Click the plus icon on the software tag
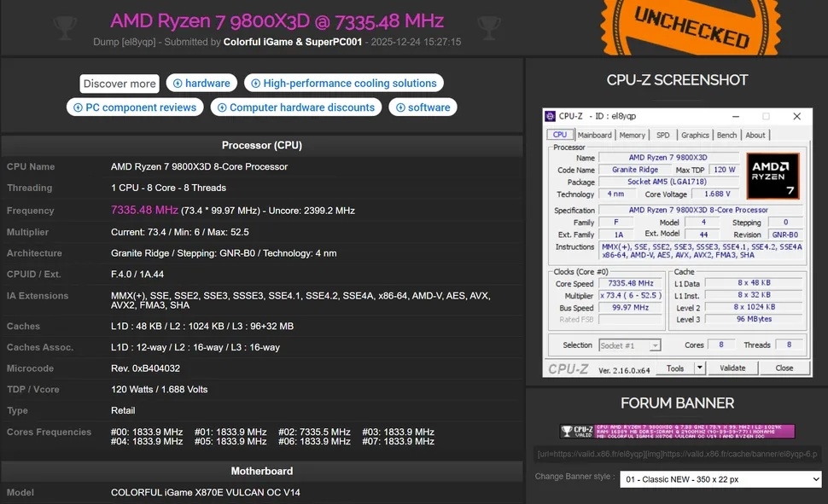 coord(402,107)
